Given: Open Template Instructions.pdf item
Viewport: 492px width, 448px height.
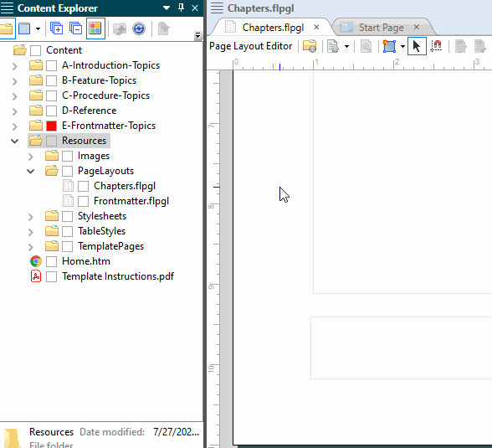Looking at the screenshot, I should pos(118,276).
